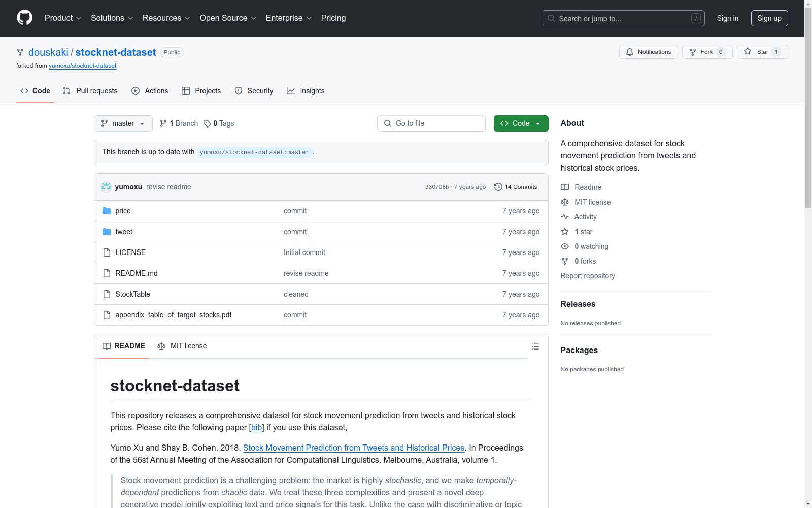Open the LICENSE file
The width and height of the screenshot is (812, 508).
pyautogui.click(x=130, y=252)
